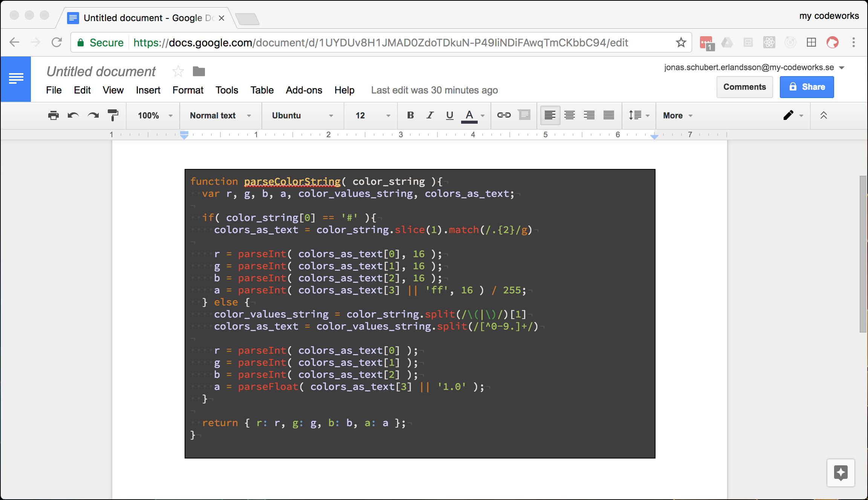Open the zoom level dropdown
The height and width of the screenshot is (500, 868).
coord(155,115)
